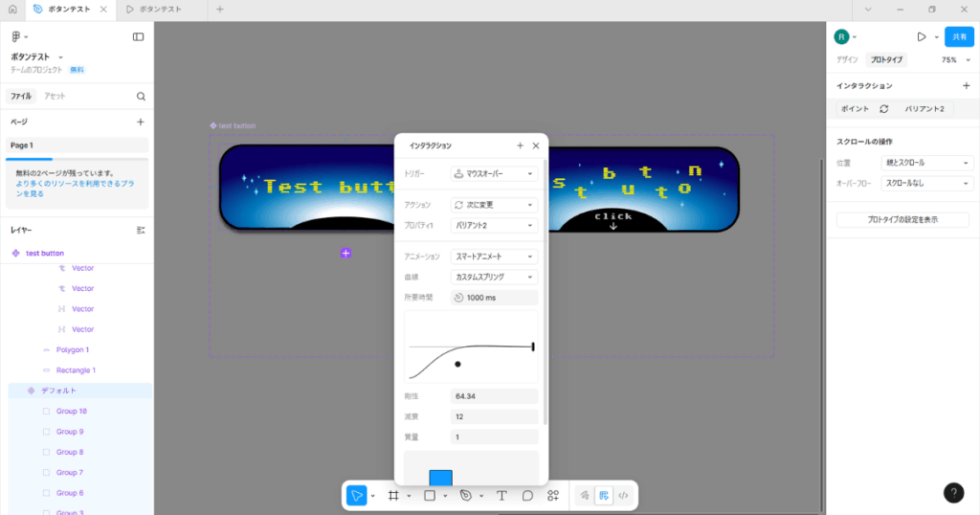
Task: Click プロトタイプの設定を表示 button
Action: coord(902,220)
